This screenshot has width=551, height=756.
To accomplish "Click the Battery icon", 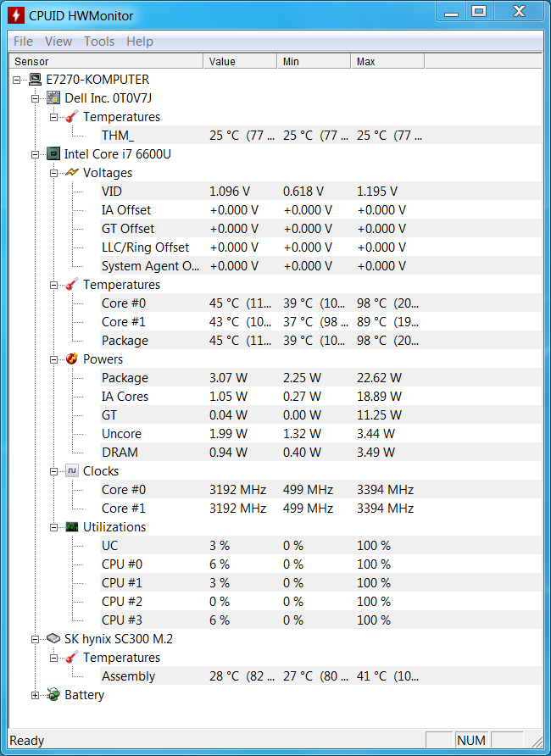I will pos(53,694).
